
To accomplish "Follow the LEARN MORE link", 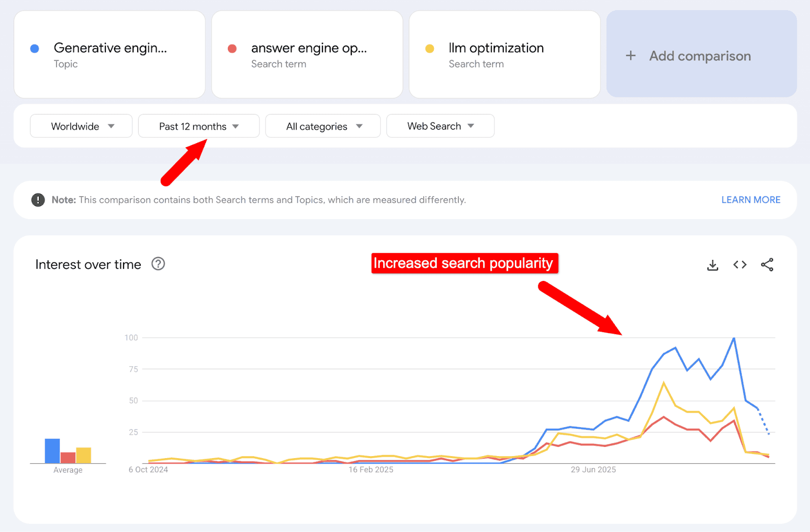I will click(751, 200).
